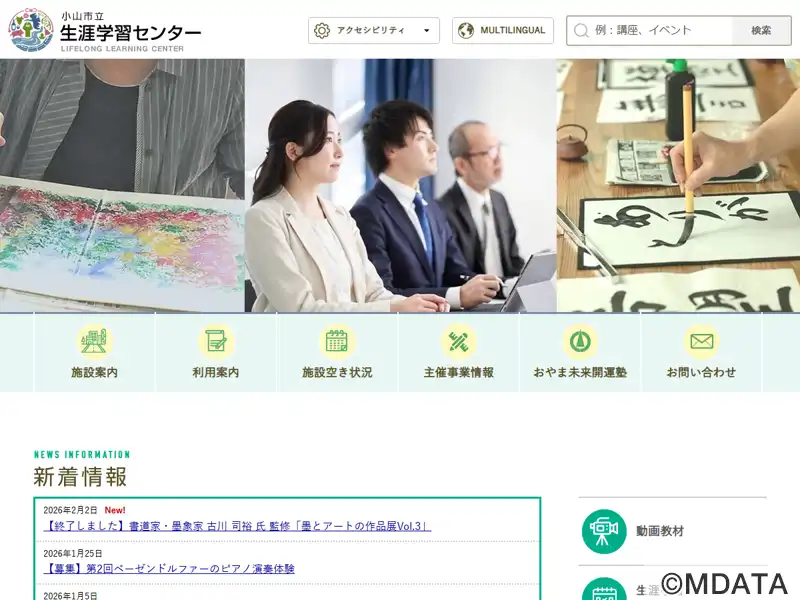Open the 施設案内 menu label
The image size is (800, 600).
tap(94, 372)
